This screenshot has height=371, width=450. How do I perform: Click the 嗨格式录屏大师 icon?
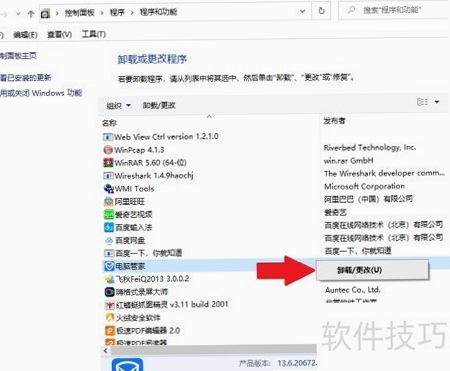click(110, 292)
